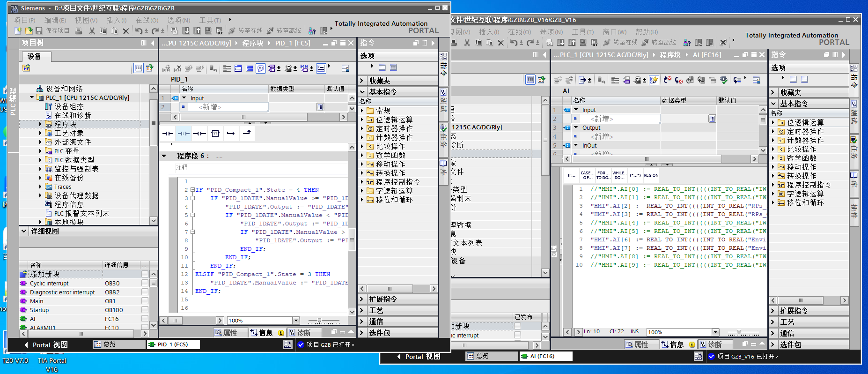
Task: Open the 100% zoom dropdown under PID_1 editor
Action: pos(295,321)
